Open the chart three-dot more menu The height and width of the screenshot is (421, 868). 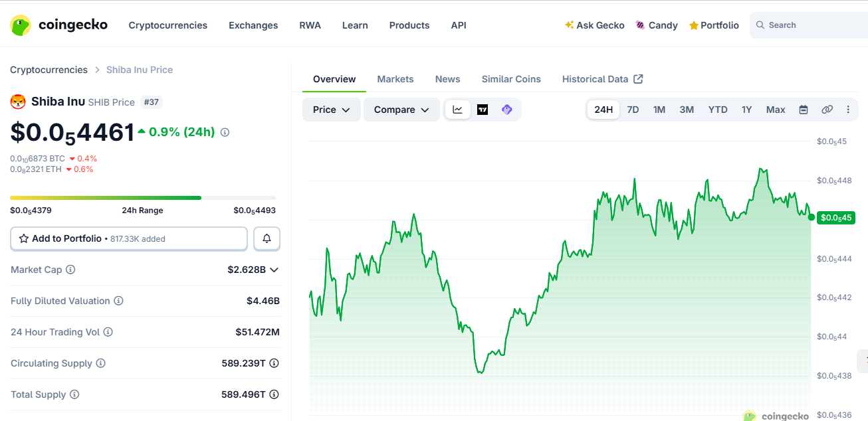[x=848, y=110]
